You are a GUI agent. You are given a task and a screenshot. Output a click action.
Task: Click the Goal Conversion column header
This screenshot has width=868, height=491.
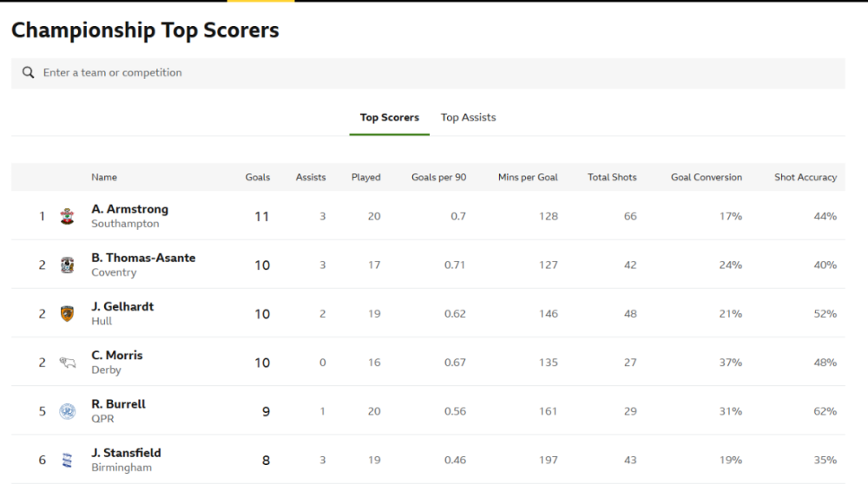pos(707,177)
